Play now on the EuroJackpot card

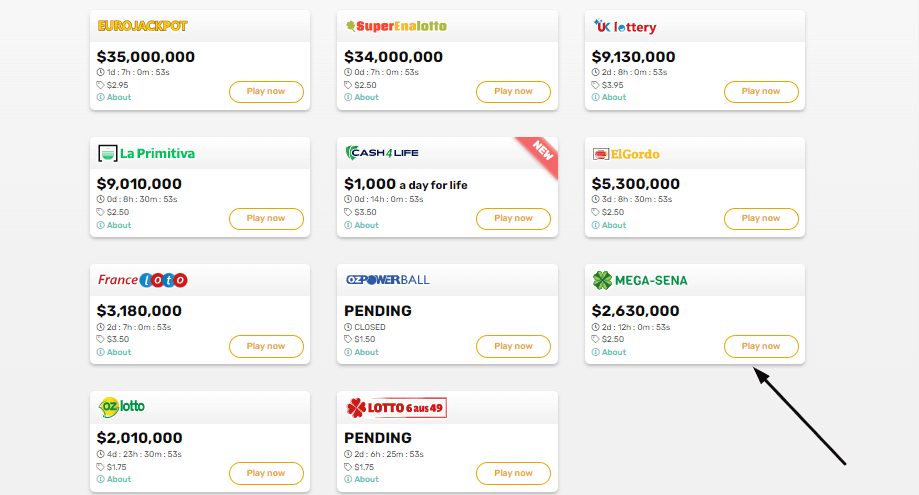(266, 91)
